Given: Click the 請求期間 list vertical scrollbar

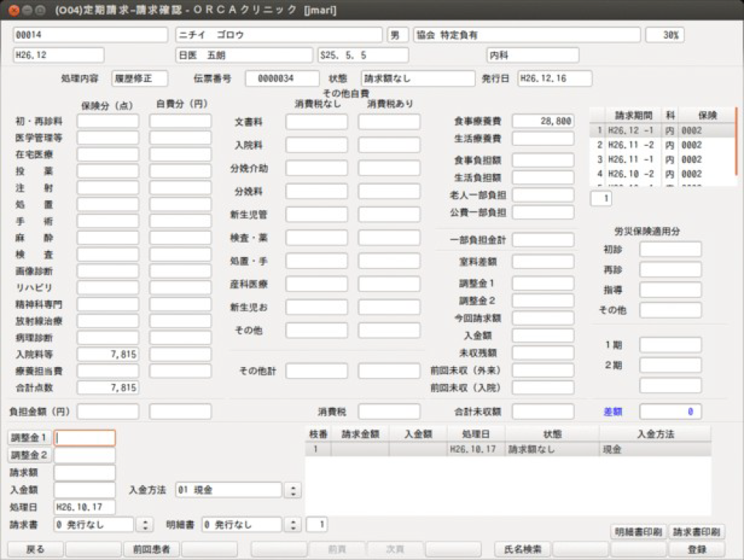Looking at the screenshot, I should coord(736,141).
